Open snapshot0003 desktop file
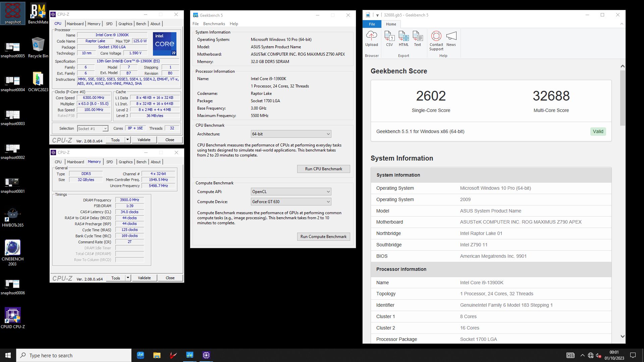 [x=13, y=117]
